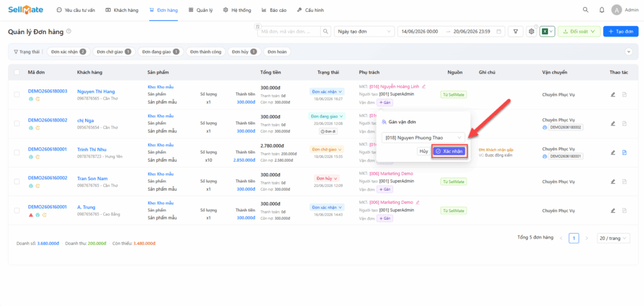The width and height of the screenshot is (644, 306).
Task: Click red warning triangle under DEMO2606160001
Action: [x=30, y=215]
